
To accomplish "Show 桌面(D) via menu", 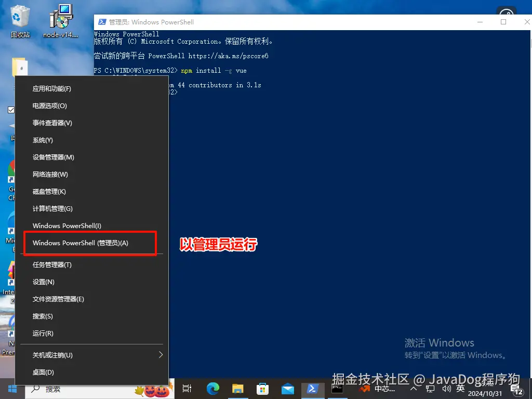I will pyautogui.click(x=91, y=372).
